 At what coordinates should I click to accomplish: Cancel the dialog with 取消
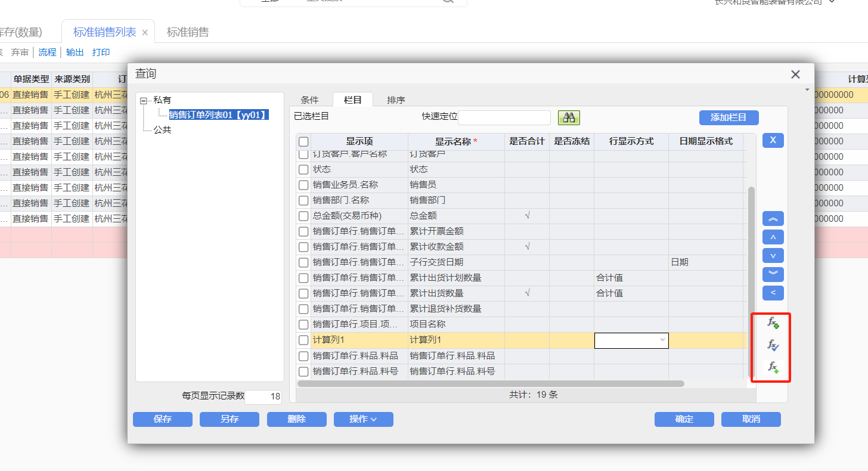pos(751,419)
